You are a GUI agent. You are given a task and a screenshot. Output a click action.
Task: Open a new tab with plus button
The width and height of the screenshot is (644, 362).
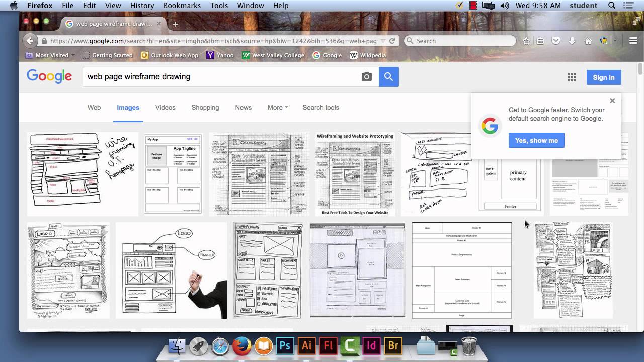coord(175,24)
